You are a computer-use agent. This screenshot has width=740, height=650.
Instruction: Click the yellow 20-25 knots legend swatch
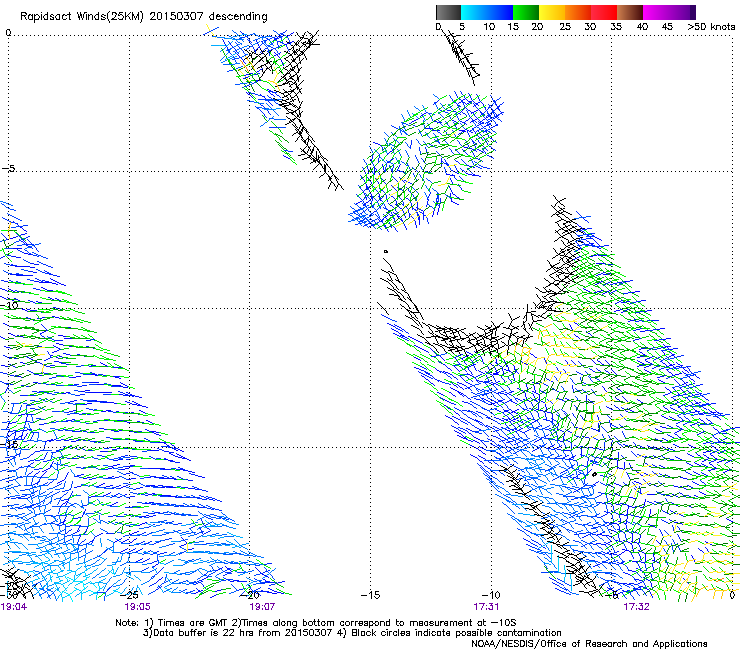point(552,12)
